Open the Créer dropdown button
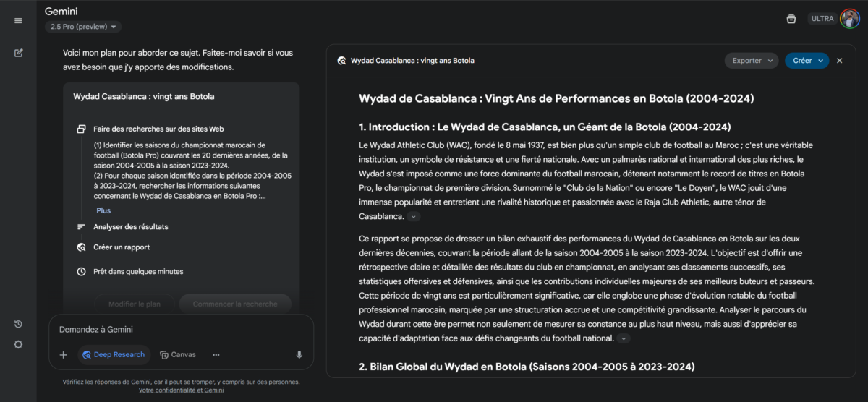868x402 pixels. click(807, 61)
